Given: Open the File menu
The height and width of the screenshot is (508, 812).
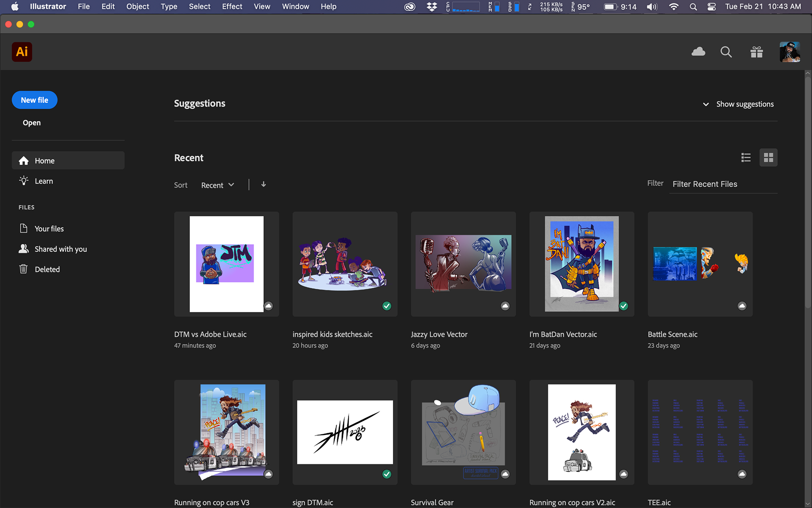Looking at the screenshot, I should click(84, 7).
